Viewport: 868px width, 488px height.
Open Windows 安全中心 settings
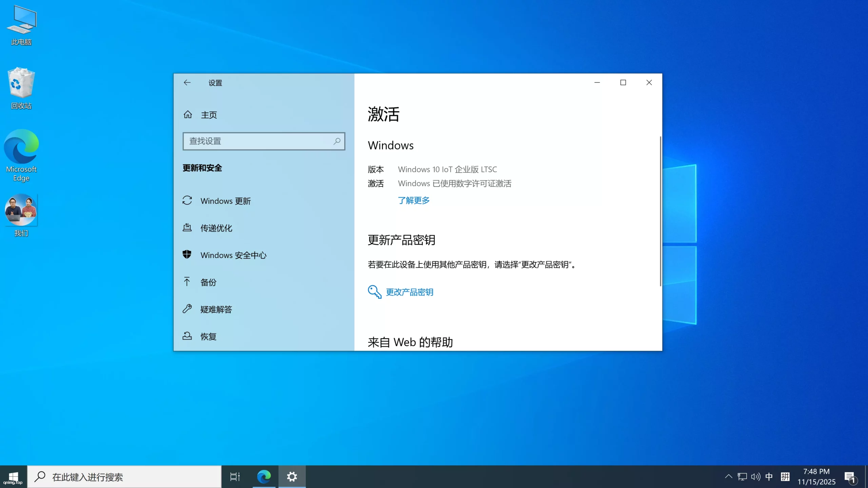233,255
